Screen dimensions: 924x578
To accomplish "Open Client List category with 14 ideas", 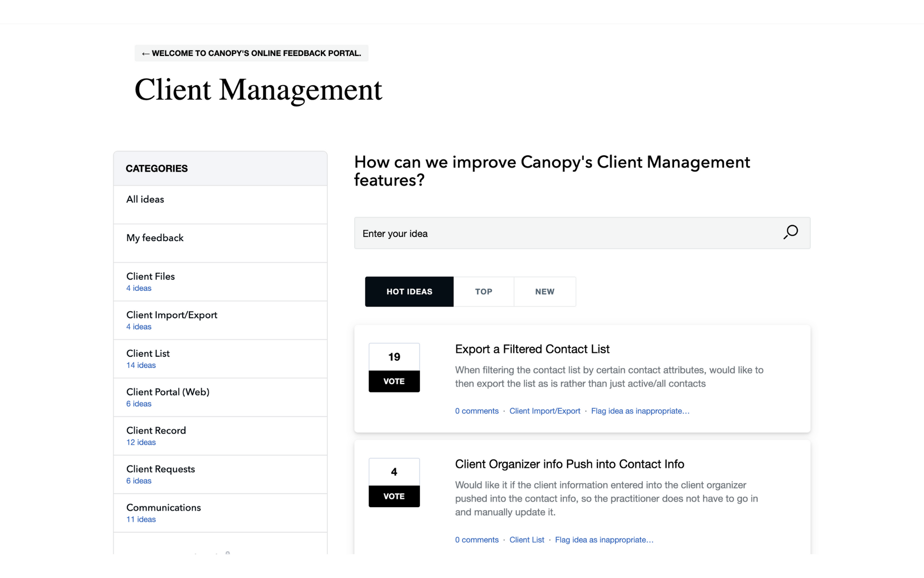I will (x=148, y=354).
